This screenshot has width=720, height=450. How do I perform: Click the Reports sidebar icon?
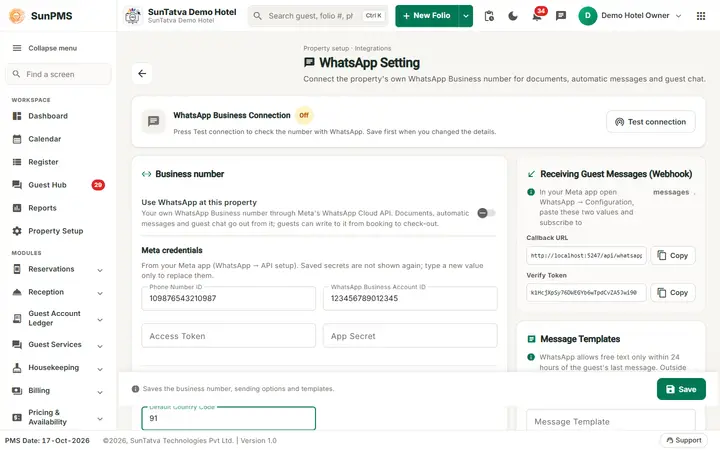17,208
